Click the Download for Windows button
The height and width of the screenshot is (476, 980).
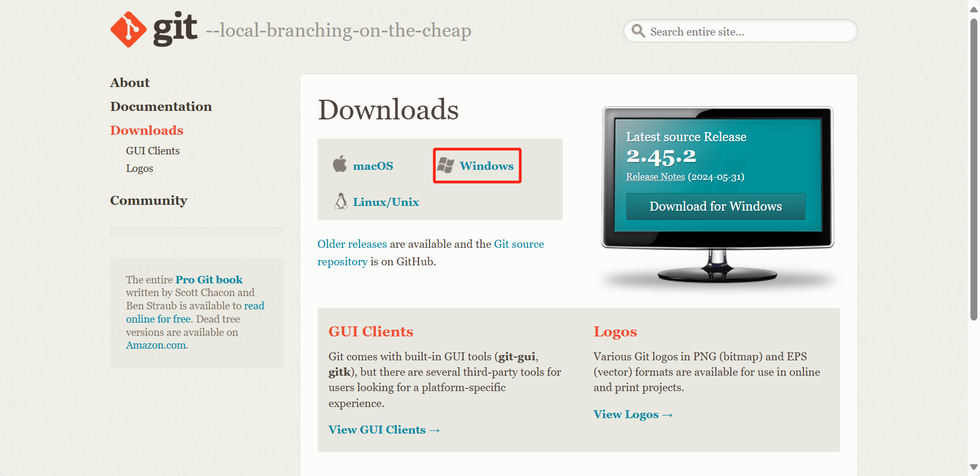click(x=715, y=206)
